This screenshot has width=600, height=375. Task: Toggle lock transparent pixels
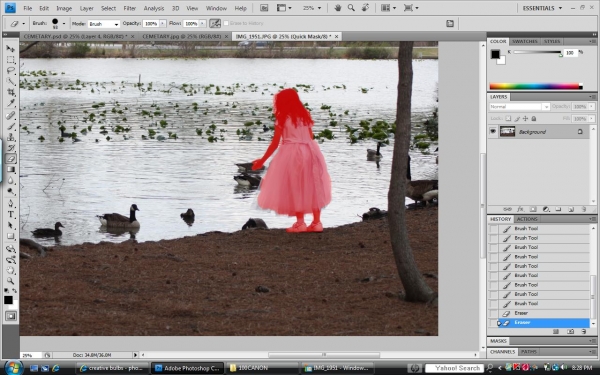coord(508,119)
